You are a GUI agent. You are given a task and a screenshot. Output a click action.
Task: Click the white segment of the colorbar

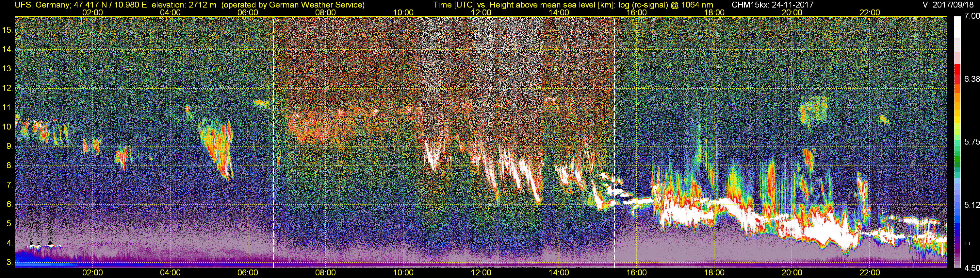(x=957, y=27)
